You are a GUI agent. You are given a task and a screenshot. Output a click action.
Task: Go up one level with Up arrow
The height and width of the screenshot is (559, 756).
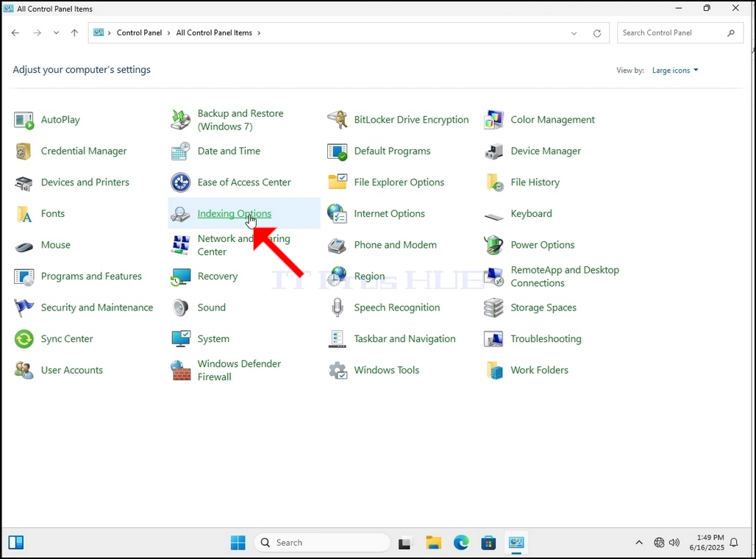click(x=74, y=33)
